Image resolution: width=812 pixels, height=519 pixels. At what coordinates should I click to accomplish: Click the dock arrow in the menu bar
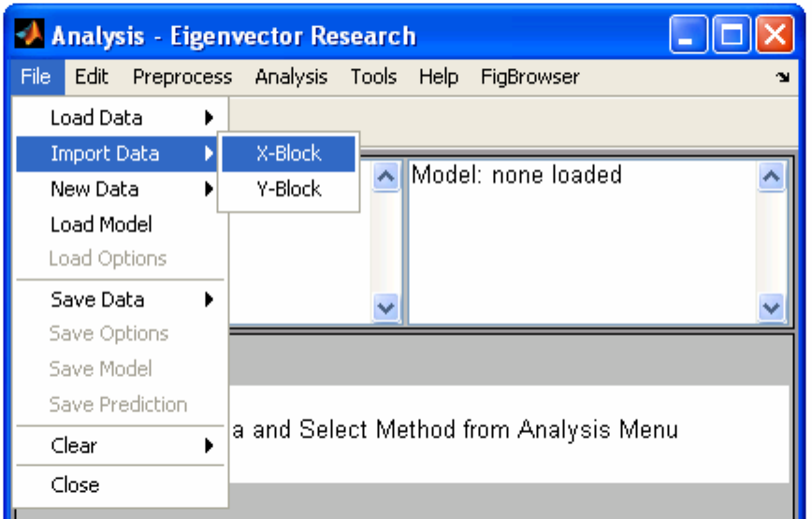coord(782,79)
